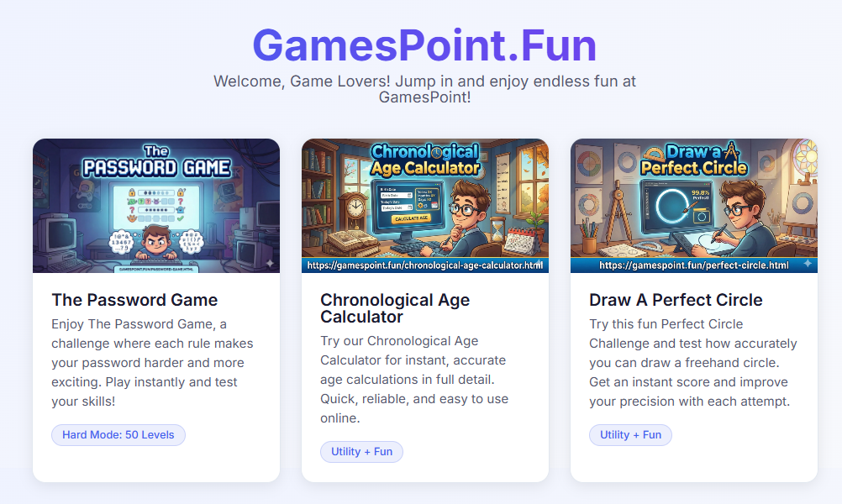842x504 pixels.
Task: Click the heading 'Chronological Age Calculator'
Action: coord(395,309)
